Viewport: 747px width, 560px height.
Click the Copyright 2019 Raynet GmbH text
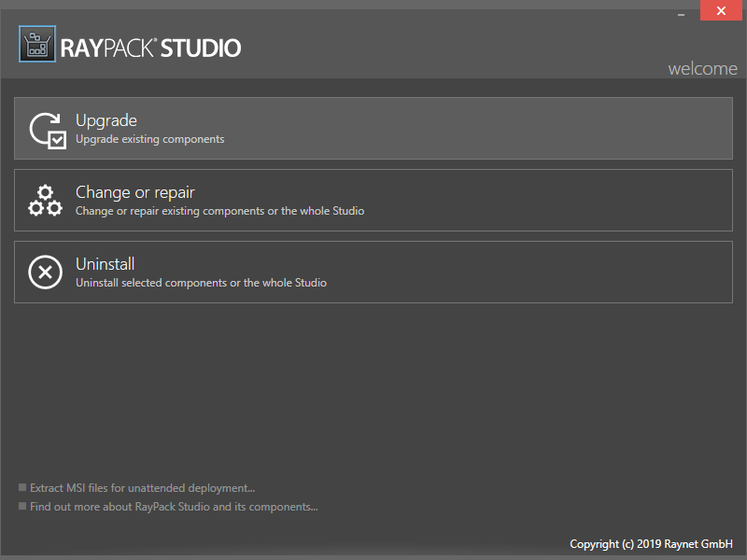(x=651, y=543)
